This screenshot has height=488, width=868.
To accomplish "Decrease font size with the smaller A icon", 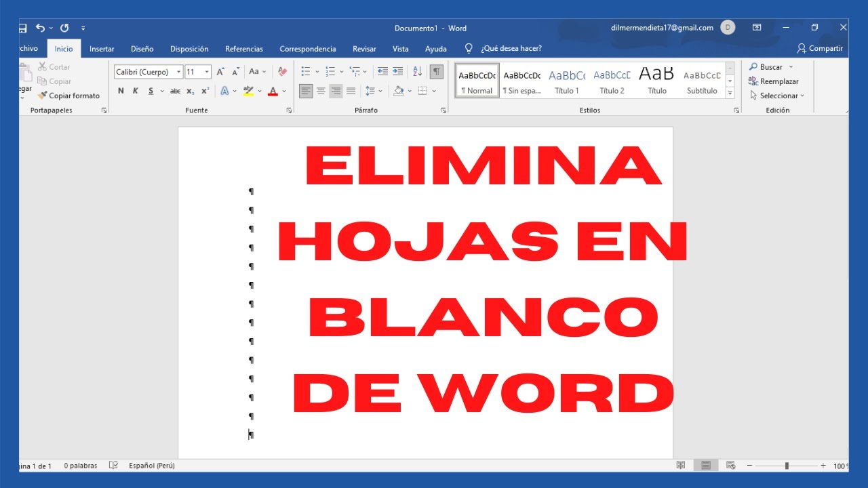I will point(235,71).
